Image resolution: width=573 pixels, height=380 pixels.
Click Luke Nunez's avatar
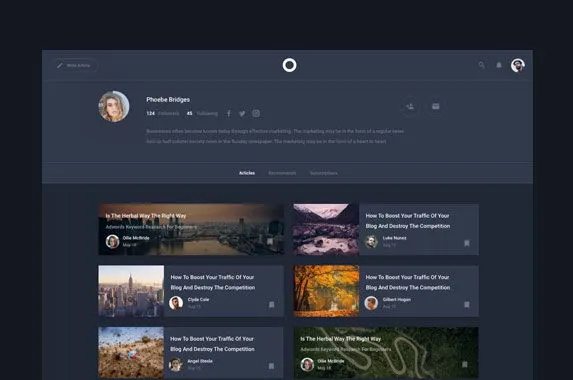pyautogui.click(x=371, y=242)
